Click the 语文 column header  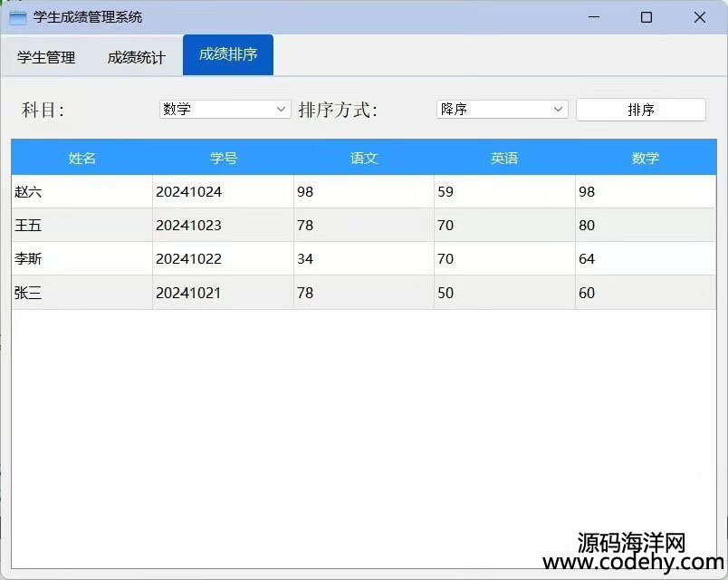point(364,159)
